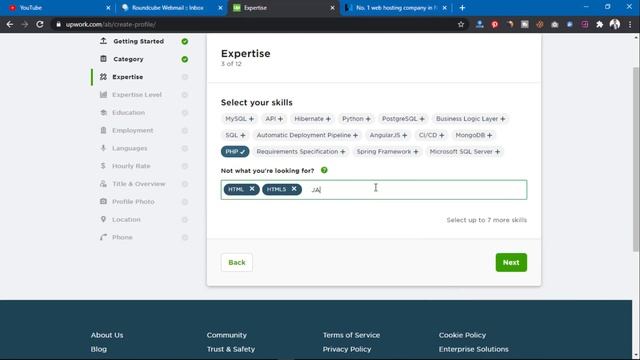Go forward in browser history
Image resolution: width=640 pixels, height=360 pixels.
coord(25,24)
